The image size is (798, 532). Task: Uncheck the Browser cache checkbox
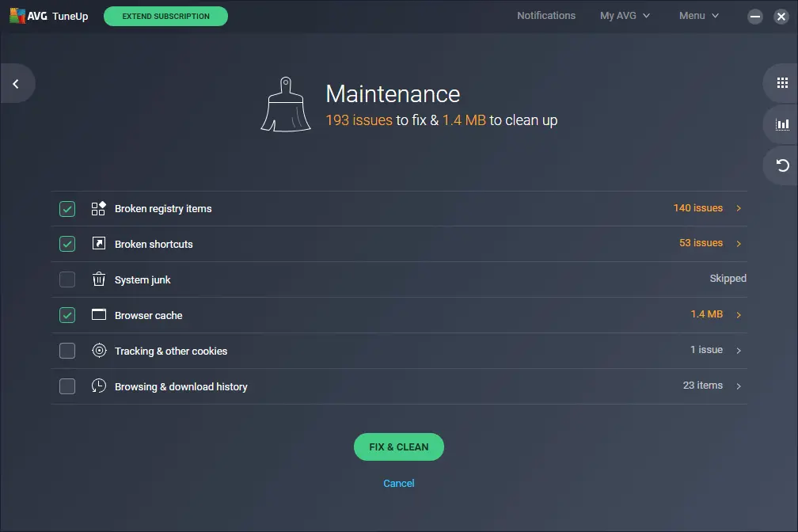tap(67, 315)
